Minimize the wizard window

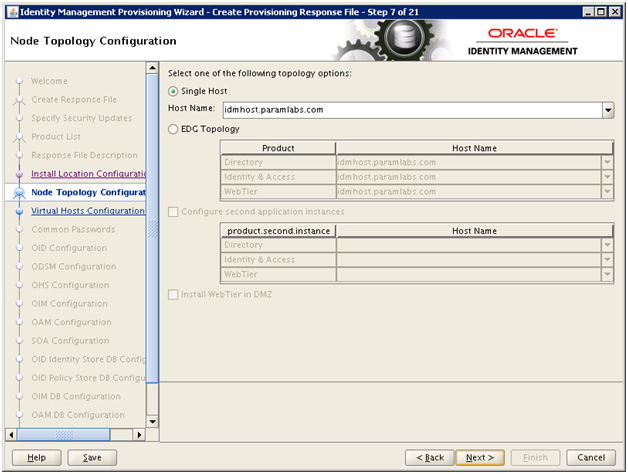point(588,12)
